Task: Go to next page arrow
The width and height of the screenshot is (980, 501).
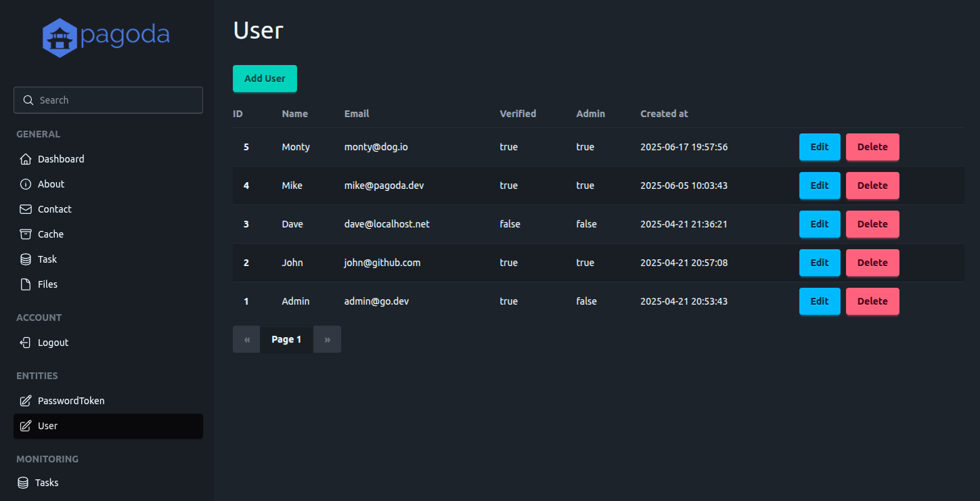Action: [x=328, y=339]
